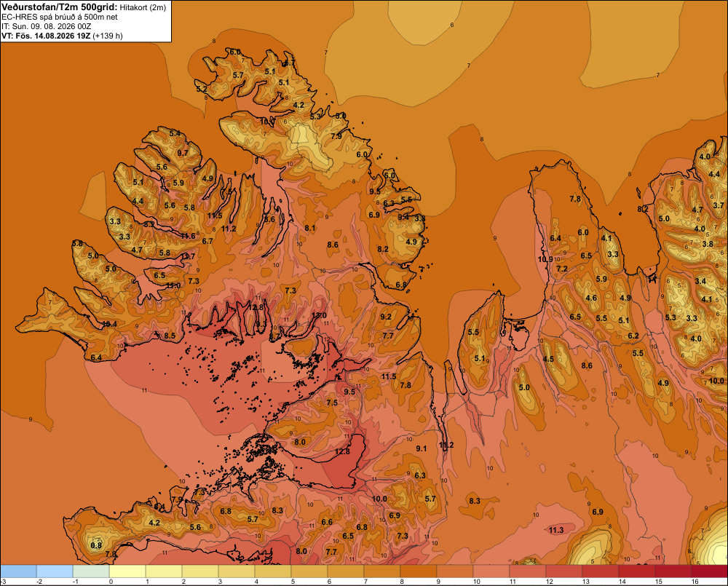Image resolution: width=728 pixels, height=586 pixels.
Task: Click the map title 'Veðurstofan/T2m 500grid'
Action: pyautogui.click(x=60, y=7)
